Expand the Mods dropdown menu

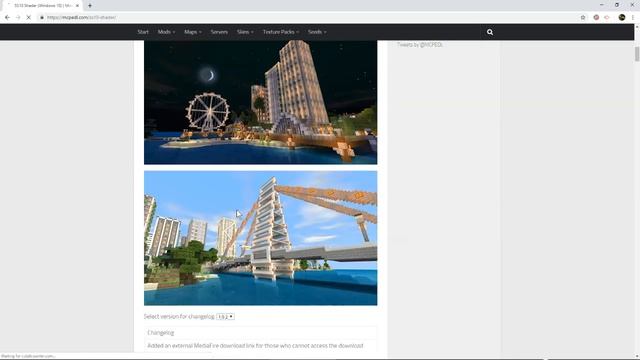tap(166, 32)
